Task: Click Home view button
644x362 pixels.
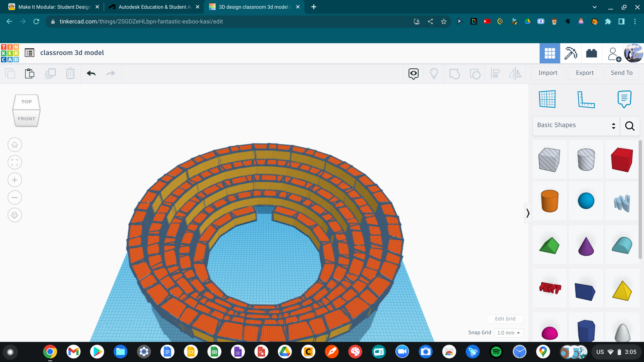Action: (15, 145)
